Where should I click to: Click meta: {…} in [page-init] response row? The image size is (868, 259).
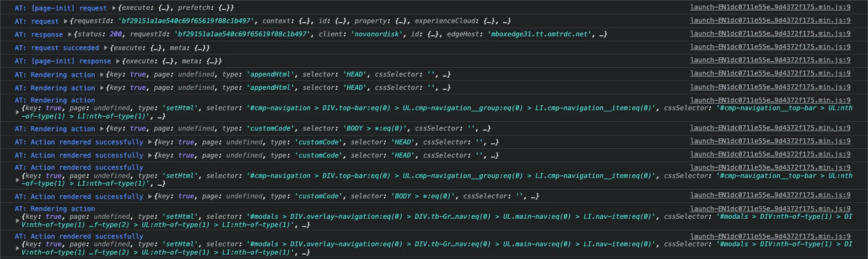click(199, 61)
